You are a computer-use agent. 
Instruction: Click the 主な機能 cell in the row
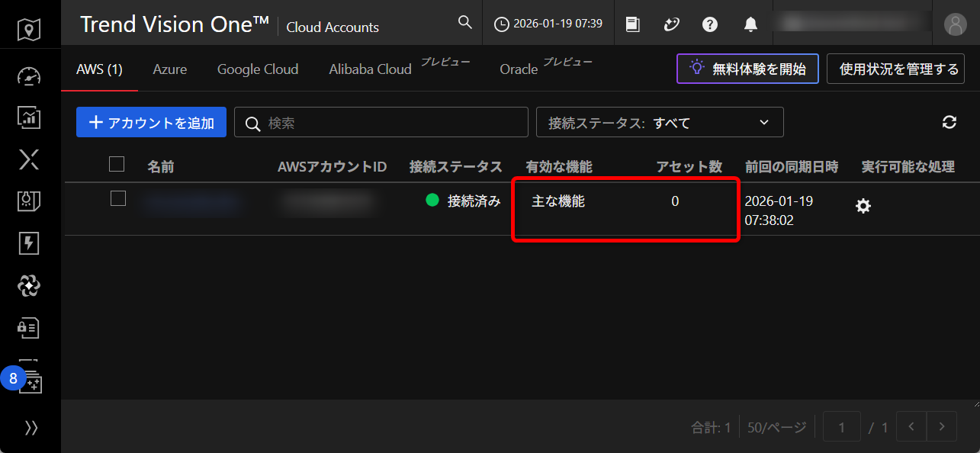[x=558, y=201]
